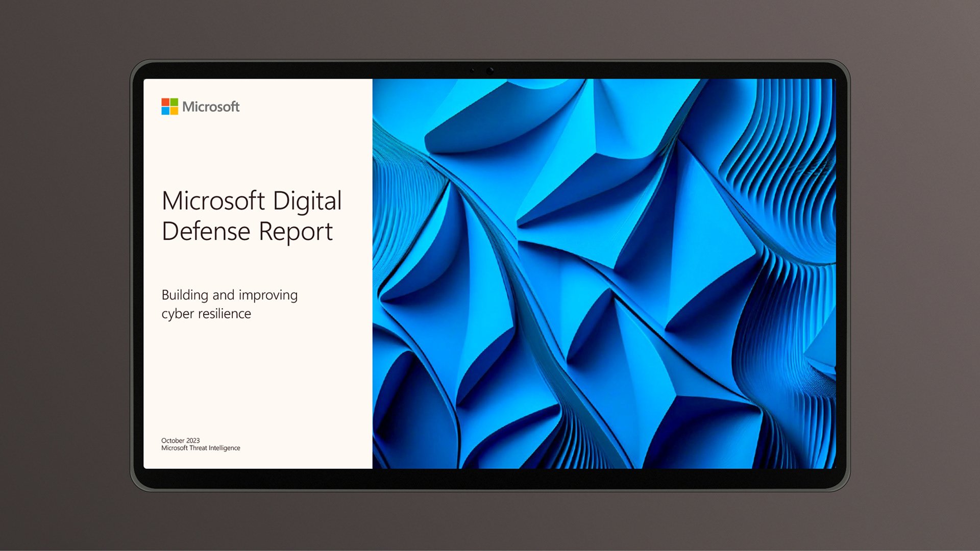The image size is (980, 551).
Task: Select the "Building and improving" subtitle line
Action: pyautogui.click(x=229, y=295)
